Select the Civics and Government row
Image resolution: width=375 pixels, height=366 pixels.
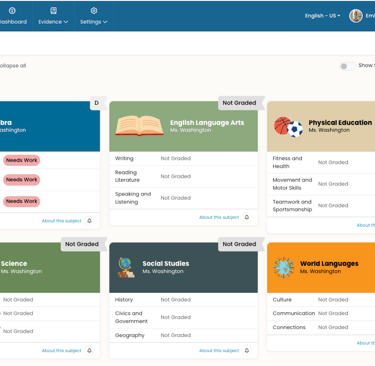click(x=183, y=317)
